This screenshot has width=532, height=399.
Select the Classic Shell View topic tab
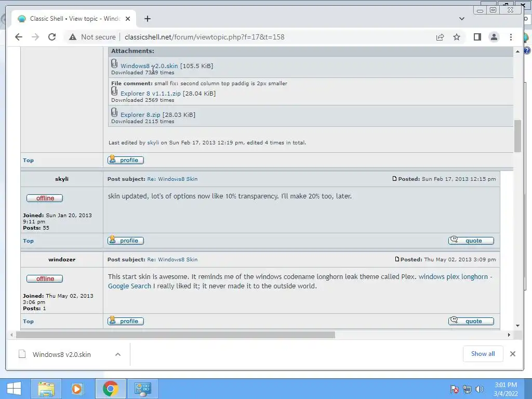[74, 19]
